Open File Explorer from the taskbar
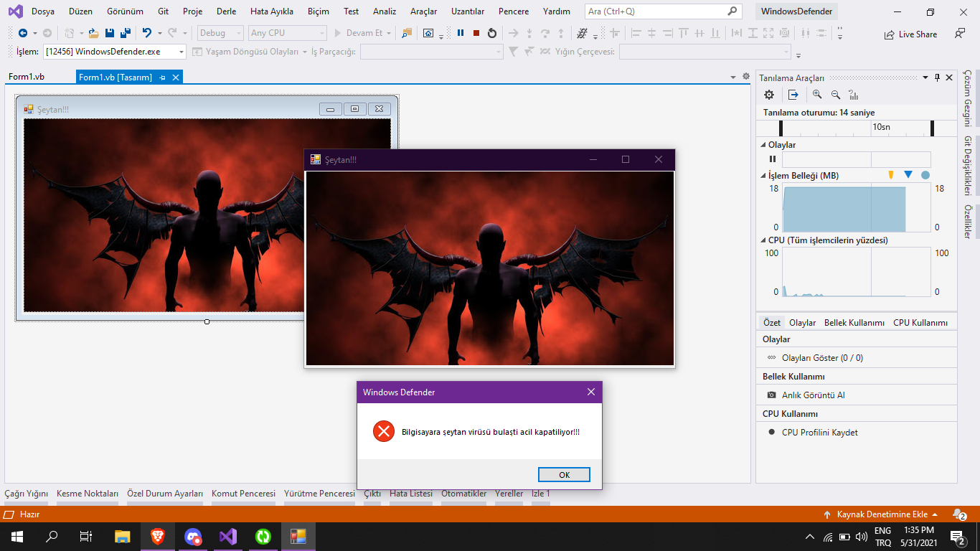The height and width of the screenshot is (551, 980). tap(123, 536)
